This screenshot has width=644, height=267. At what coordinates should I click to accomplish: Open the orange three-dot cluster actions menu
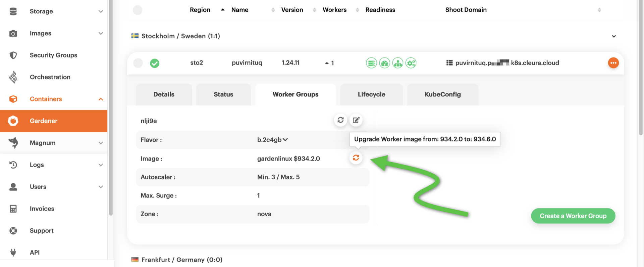[613, 63]
